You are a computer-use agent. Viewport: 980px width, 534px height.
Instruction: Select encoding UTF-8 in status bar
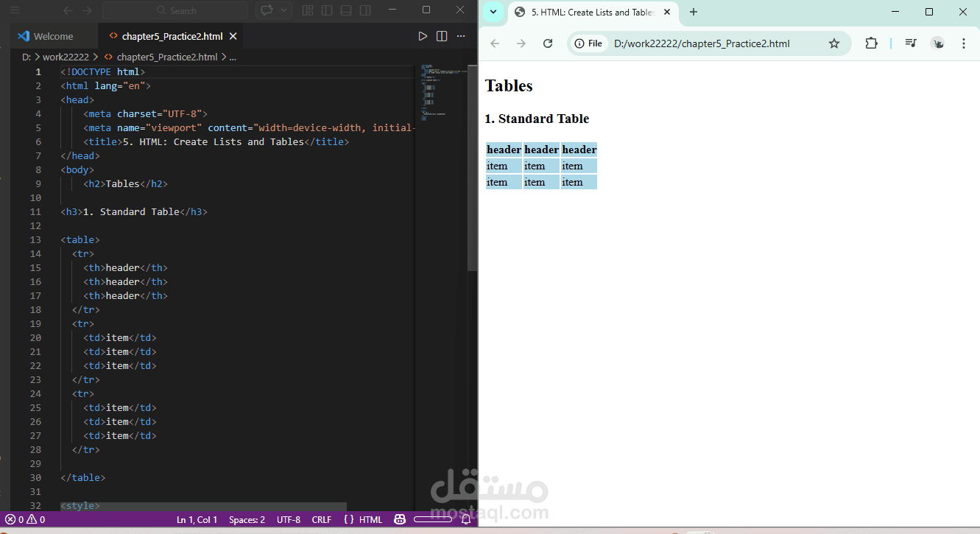289,519
